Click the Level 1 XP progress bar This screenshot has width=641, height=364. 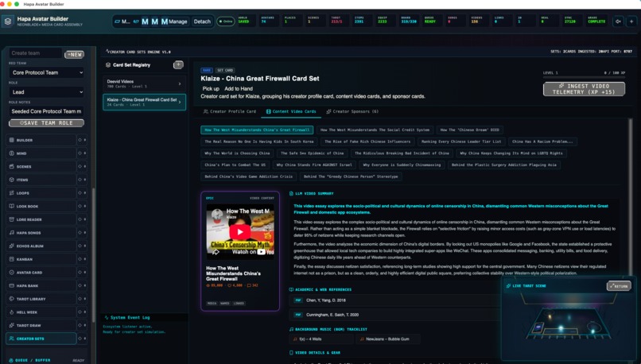[x=584, y=77]
